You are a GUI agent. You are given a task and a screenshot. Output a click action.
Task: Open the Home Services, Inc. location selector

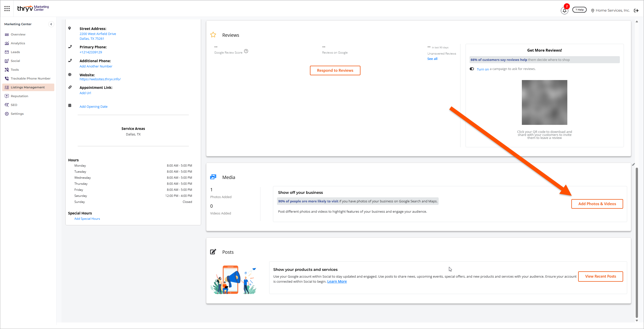[x=610, y=10]
